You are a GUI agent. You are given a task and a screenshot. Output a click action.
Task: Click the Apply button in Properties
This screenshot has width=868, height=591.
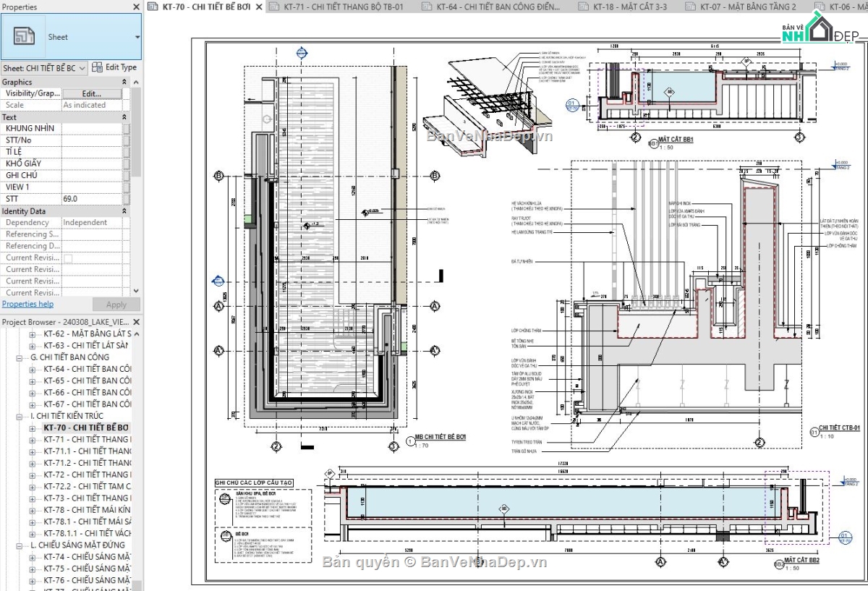(116, 305)
